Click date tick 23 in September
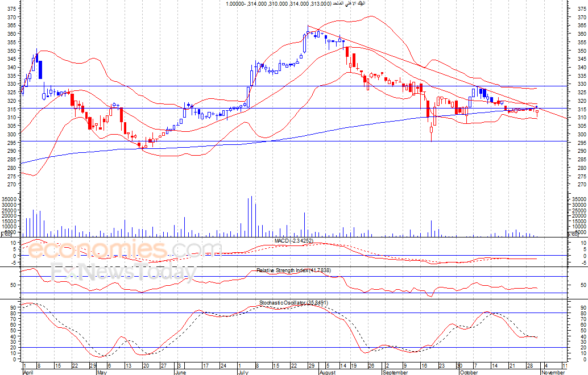The image size is (588, 375). point(442,366)
